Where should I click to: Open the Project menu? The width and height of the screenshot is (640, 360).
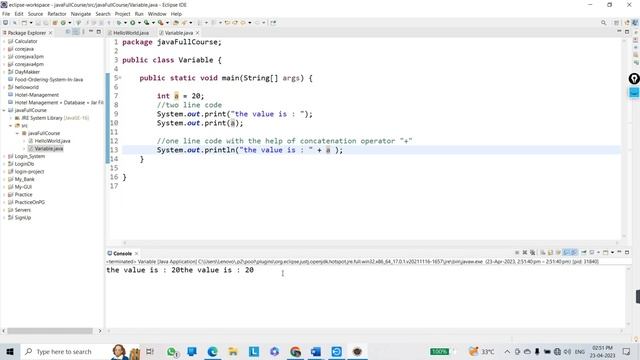(x=122, y=14)
